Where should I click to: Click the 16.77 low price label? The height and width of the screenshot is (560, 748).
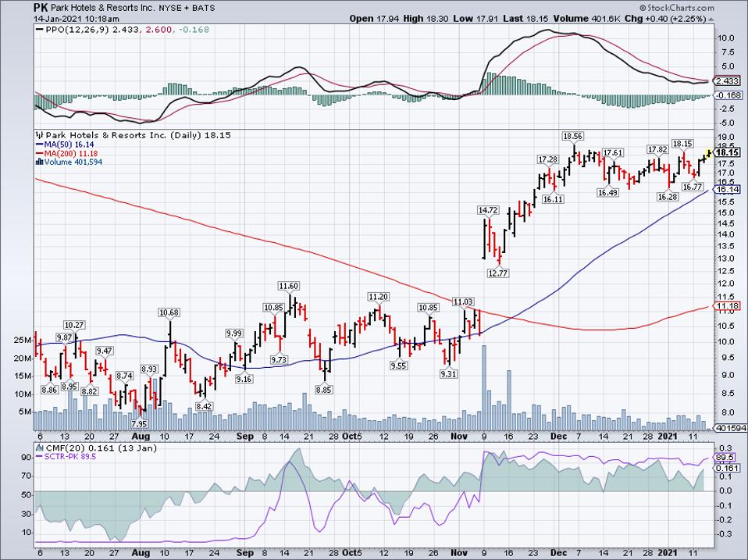(692, 187)
